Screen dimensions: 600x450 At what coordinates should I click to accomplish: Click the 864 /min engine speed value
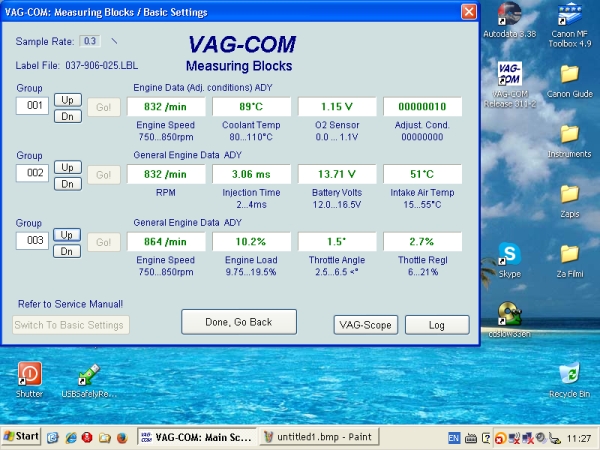166,241
